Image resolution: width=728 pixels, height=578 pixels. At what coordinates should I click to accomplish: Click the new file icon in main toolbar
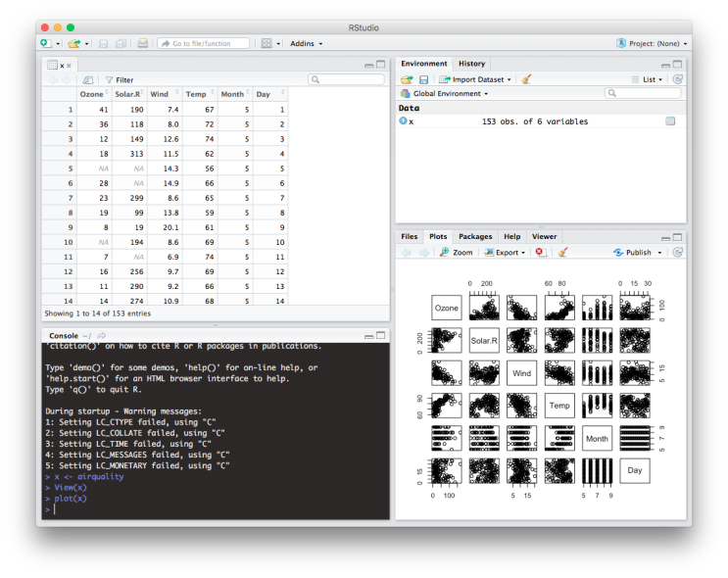[46, 44]
